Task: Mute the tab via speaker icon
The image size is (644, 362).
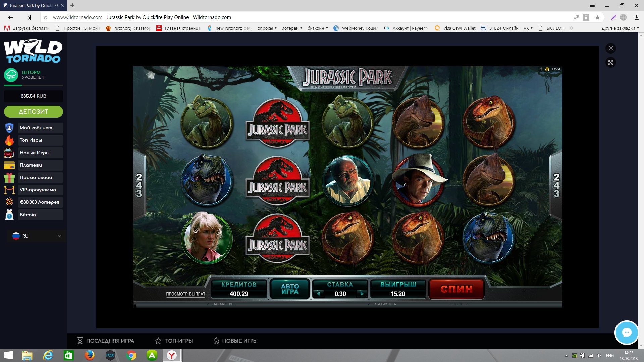Action: pos(56,5)
